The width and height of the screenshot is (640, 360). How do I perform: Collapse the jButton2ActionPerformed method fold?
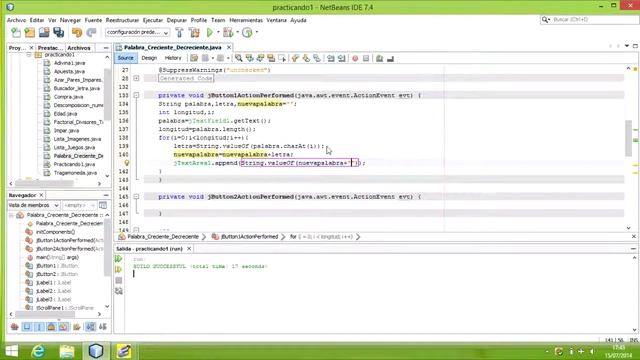[136, 197]
